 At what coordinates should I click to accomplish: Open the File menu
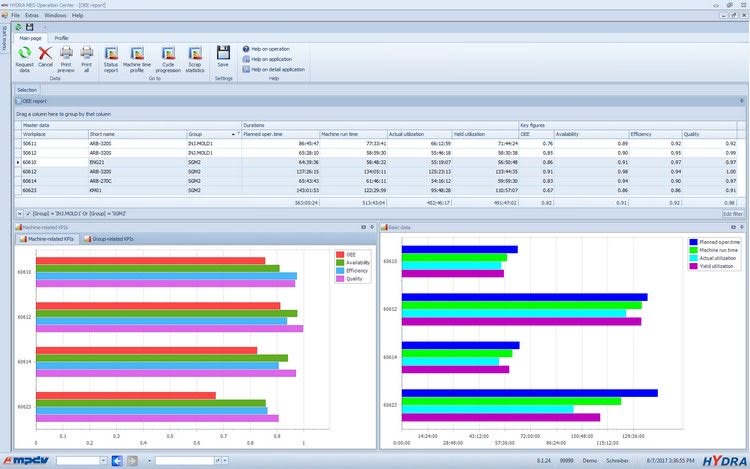tap(15, 15)
